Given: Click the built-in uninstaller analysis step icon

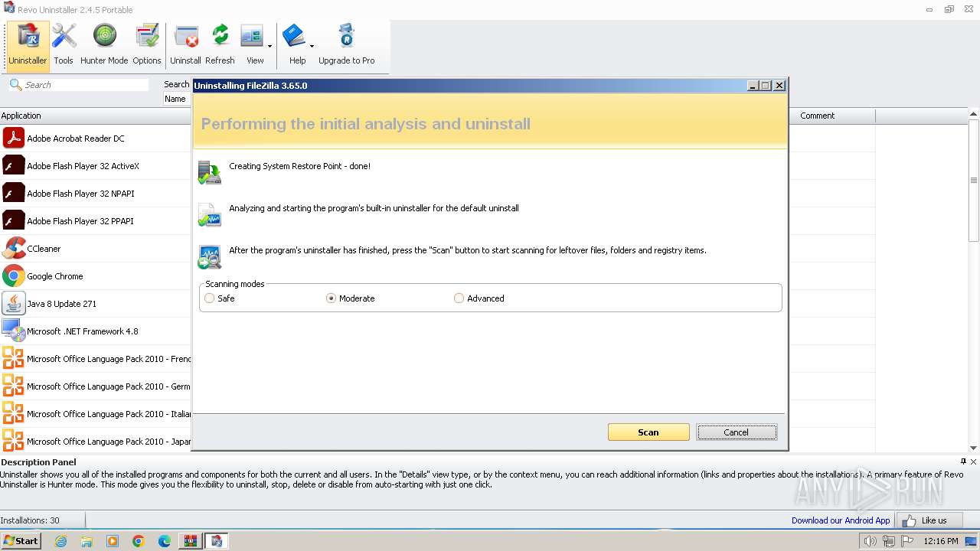Looking at the screenshot, I should 209,215.
